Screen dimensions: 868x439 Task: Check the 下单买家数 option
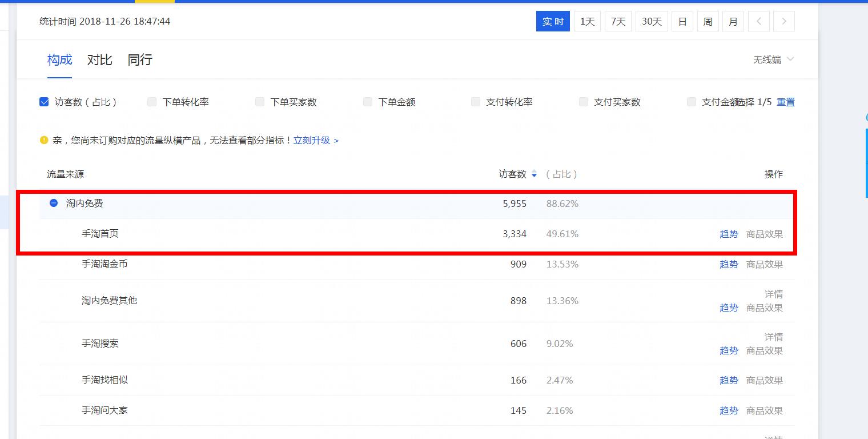coord(259,101)
